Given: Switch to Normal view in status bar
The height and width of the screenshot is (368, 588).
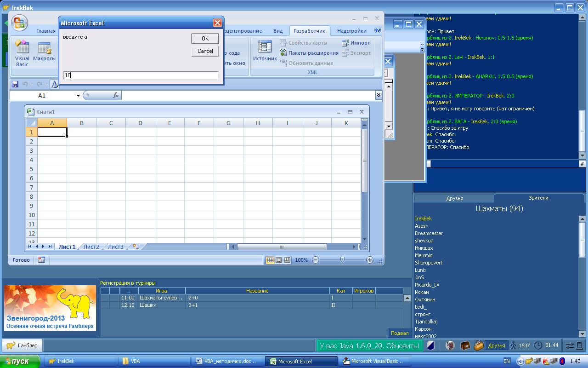Looking at the screenshot, I should coord(270,260).
